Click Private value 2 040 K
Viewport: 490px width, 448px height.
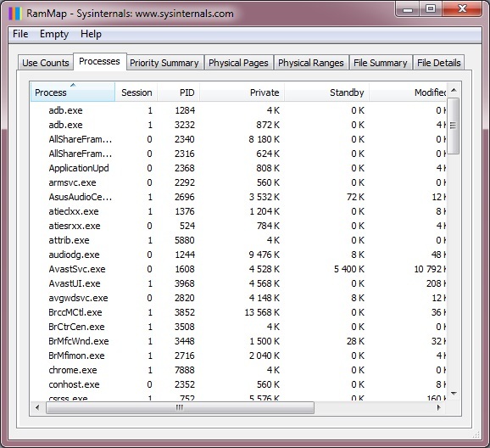[x=264, y=356]
